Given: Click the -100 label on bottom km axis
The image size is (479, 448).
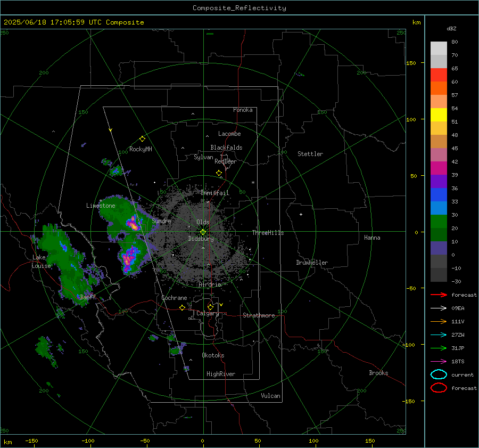Looking at the screenshot, I should pos(88,441).
